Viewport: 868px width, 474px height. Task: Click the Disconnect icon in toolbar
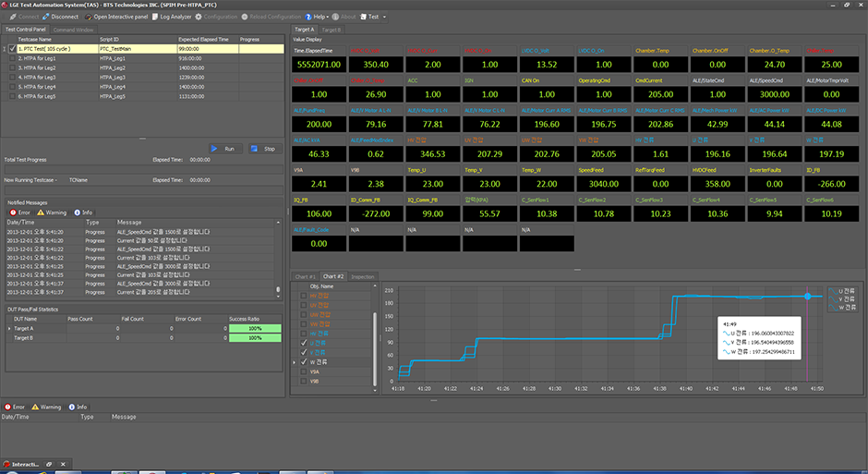point(46,17)
